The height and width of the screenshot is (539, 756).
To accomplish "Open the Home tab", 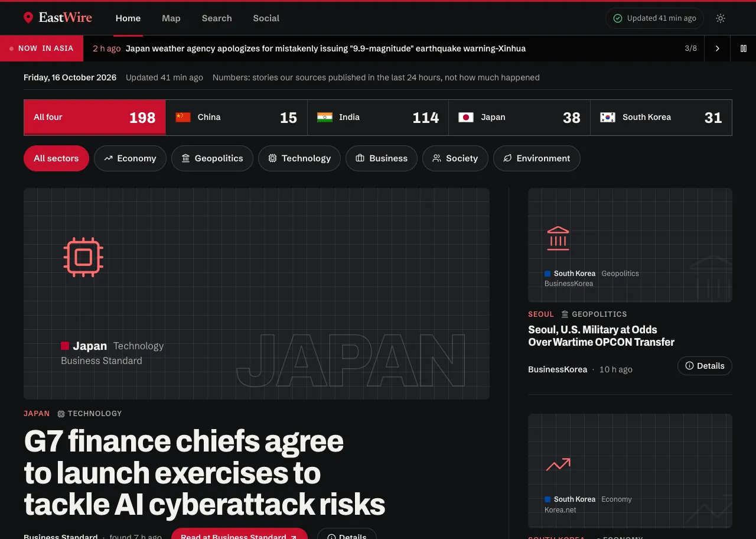I will point(128,18).
